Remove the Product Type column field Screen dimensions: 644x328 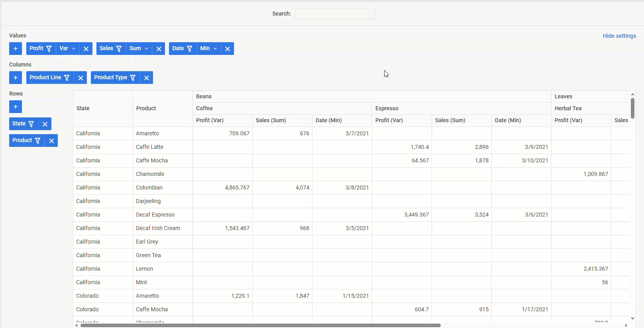point(147,78)
